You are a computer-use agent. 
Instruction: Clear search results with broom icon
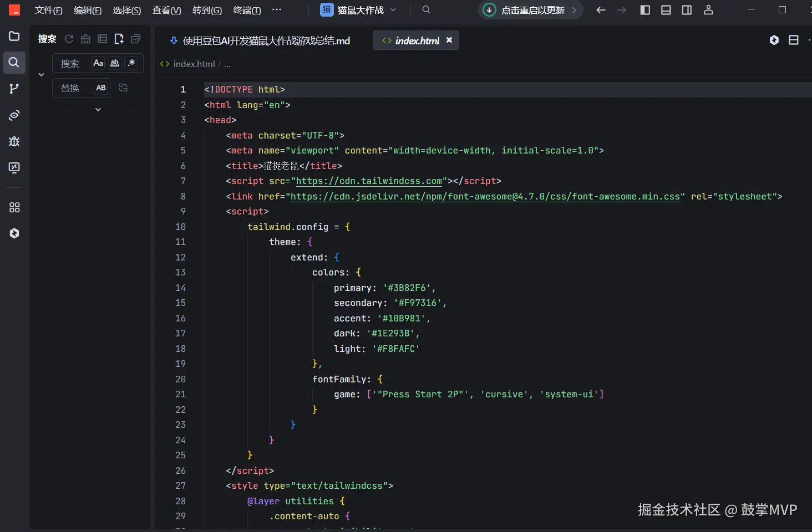tap(85, 39)
